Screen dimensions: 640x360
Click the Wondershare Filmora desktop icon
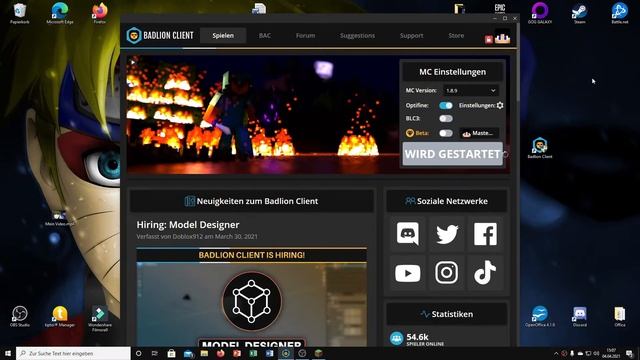pos(100,318)
